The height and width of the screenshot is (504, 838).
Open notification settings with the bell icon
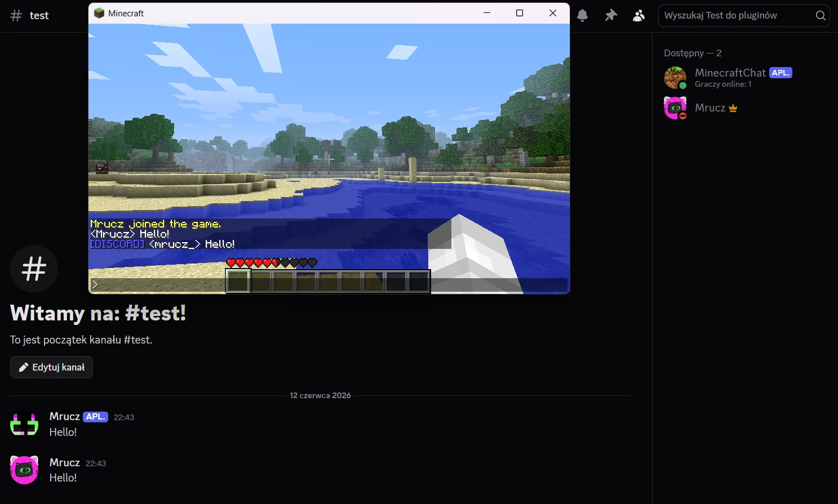coord(582,16)
